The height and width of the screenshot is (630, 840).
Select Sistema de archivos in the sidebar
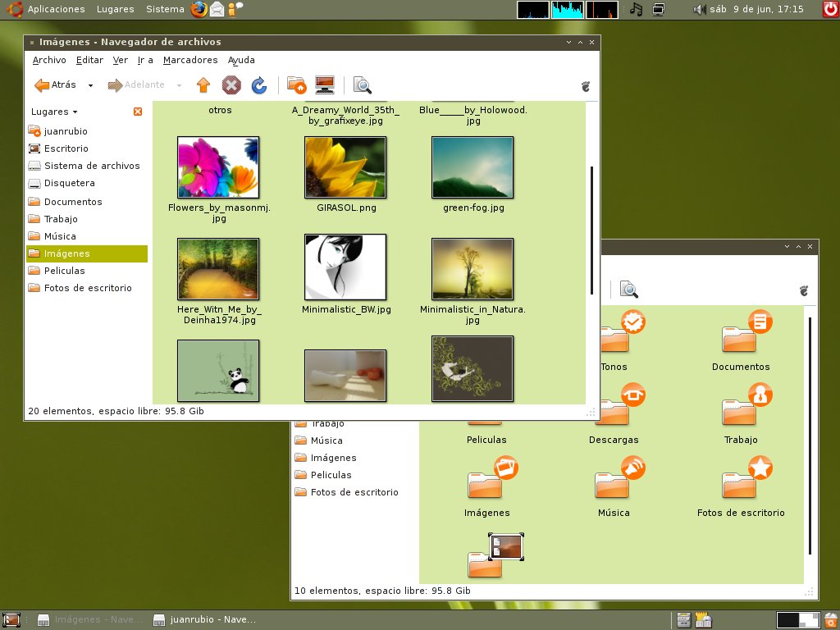(x=87, y=166)
